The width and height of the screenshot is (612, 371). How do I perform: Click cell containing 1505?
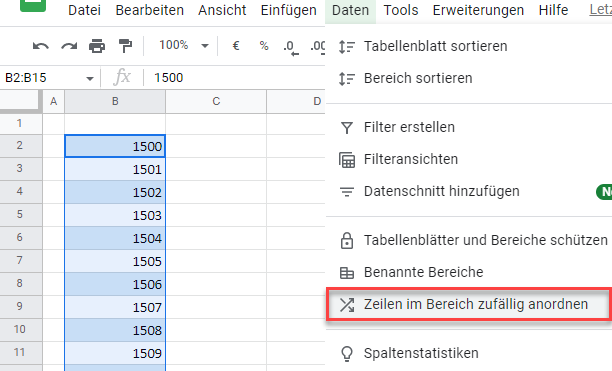(x=115, y=261)
